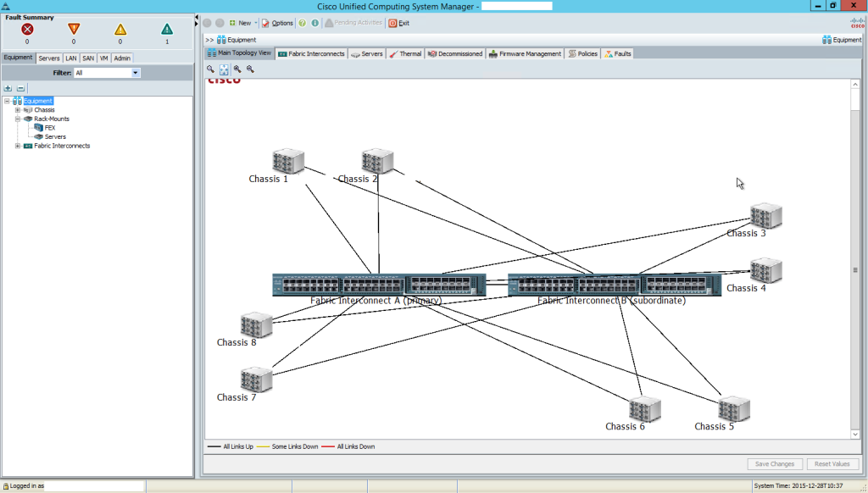Select the Chassis 8 icon in topology

[256, 324]
